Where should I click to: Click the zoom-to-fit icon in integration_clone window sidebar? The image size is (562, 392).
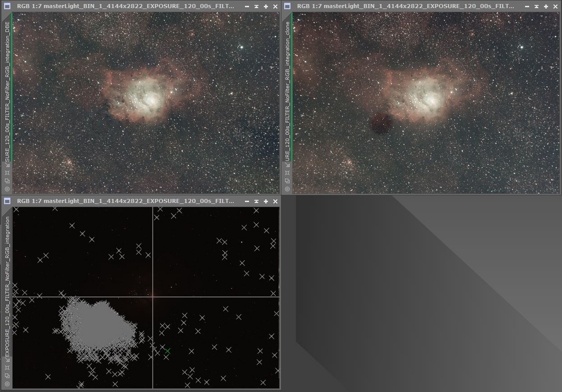(x=288, y=173)
